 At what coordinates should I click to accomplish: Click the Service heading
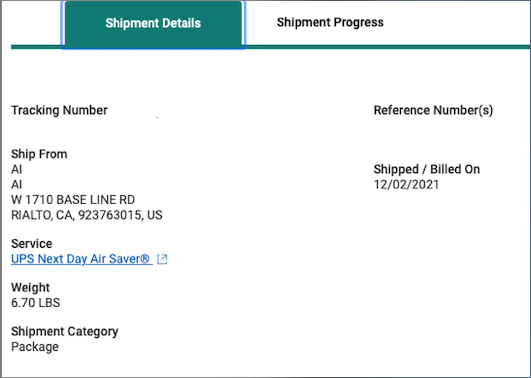coord(31,244)
